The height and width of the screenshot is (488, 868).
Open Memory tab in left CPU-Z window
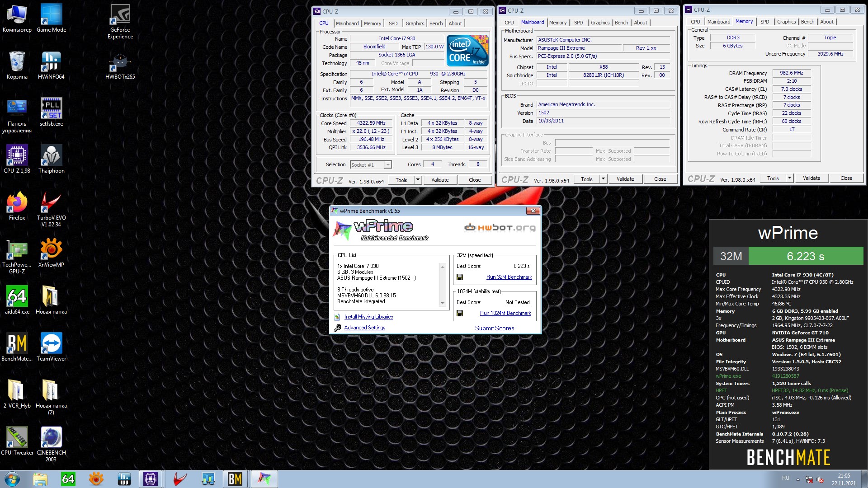coord(373,23)
